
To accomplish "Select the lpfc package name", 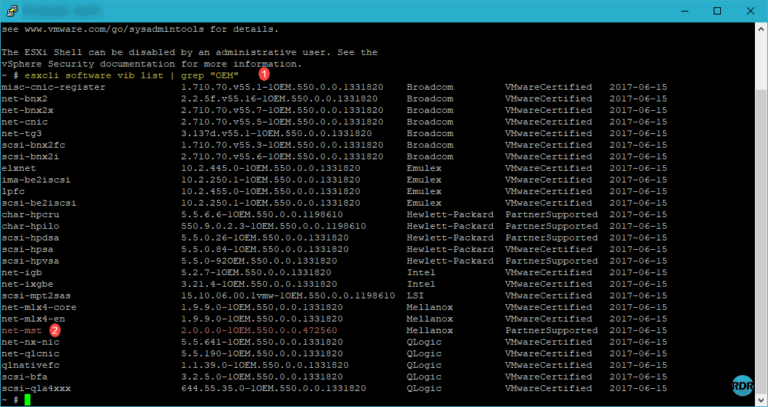I will [13, 192].
